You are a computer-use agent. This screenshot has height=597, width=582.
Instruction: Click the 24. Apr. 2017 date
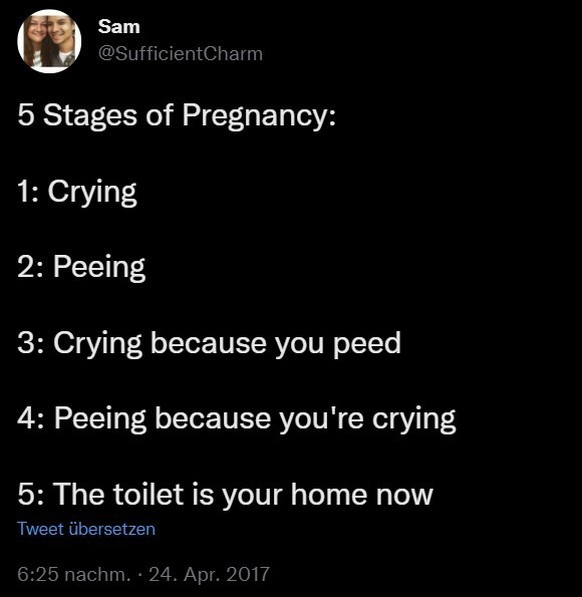click(209, 574)
